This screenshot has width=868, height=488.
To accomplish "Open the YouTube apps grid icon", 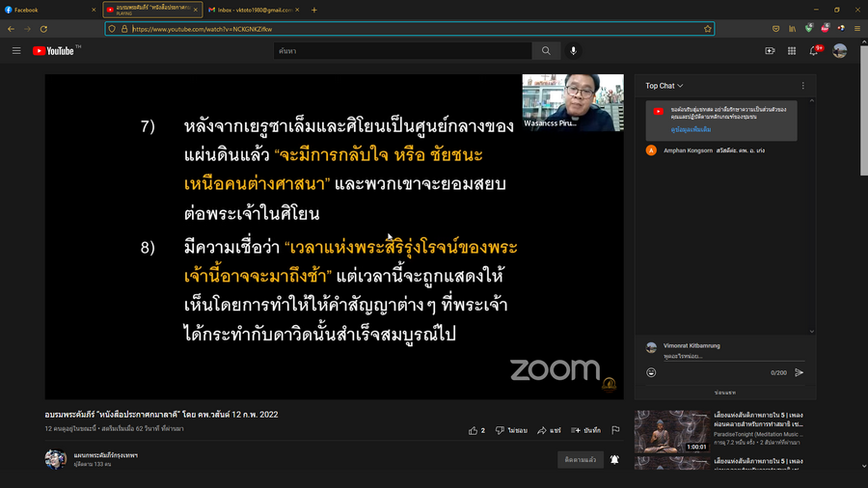I will (x=792, y=51).
